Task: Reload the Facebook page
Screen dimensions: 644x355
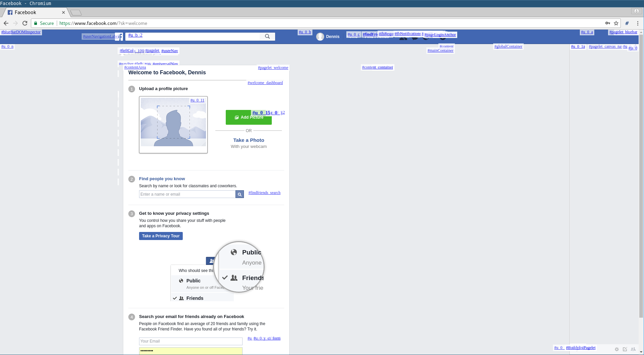Action: (25, 23)
